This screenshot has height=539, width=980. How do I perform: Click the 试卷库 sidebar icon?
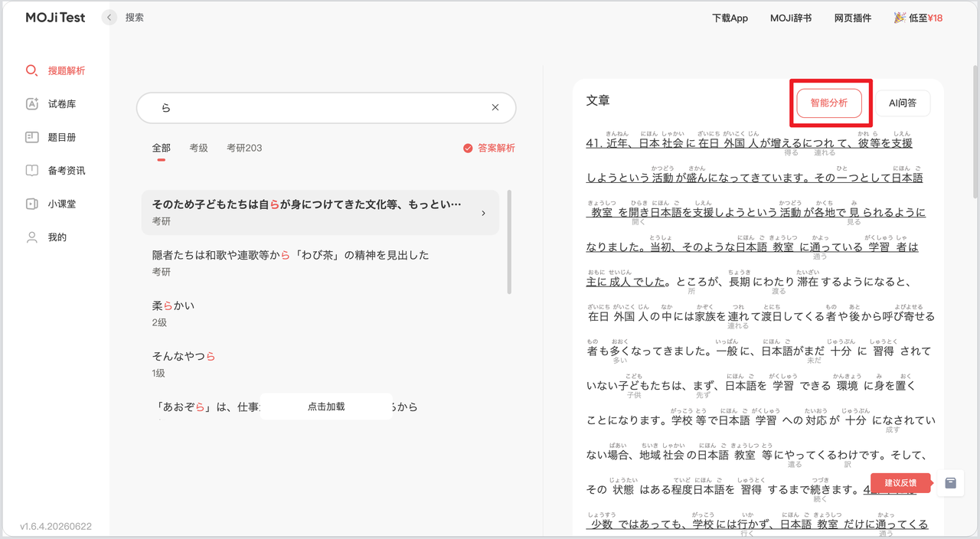(x=31, y=104)
